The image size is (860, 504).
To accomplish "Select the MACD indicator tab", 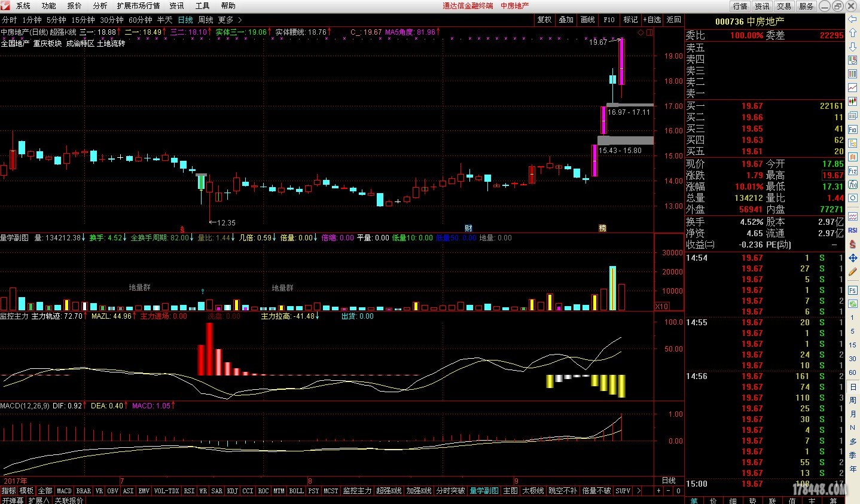I will point(64,491).
